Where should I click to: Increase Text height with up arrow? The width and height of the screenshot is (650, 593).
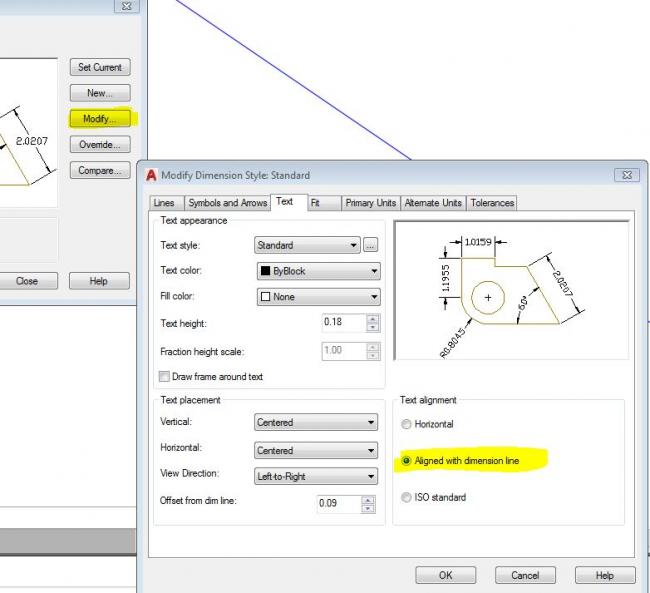pyautogui.click(x=373, y=318)
